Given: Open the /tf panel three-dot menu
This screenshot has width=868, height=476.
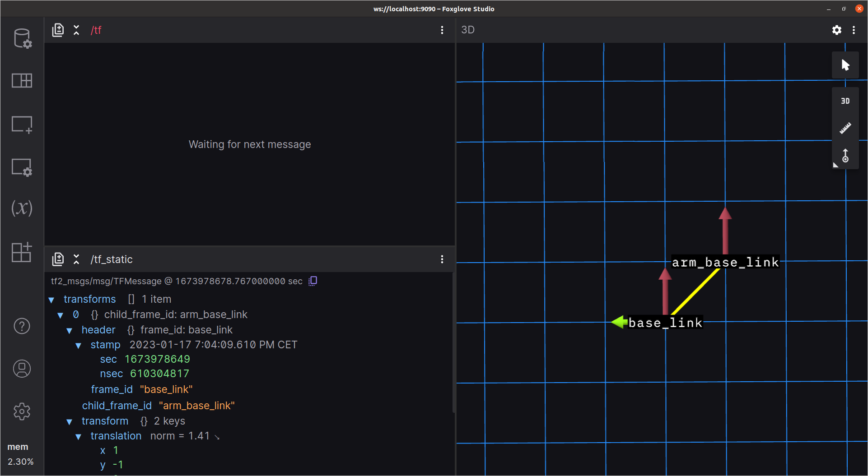Looking at the screenshot, I should pos(442,30).
